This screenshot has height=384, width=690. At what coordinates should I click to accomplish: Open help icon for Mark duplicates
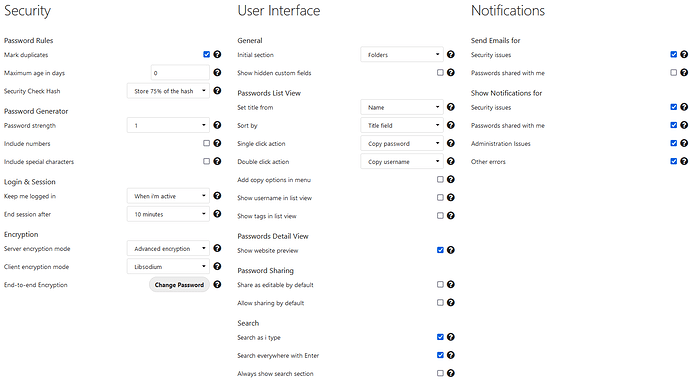coord(217,55)
